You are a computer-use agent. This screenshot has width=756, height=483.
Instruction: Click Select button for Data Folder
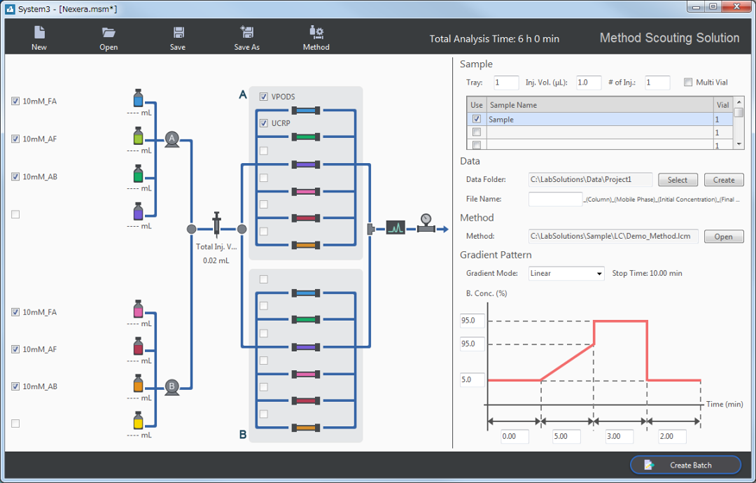pos(677,180)
